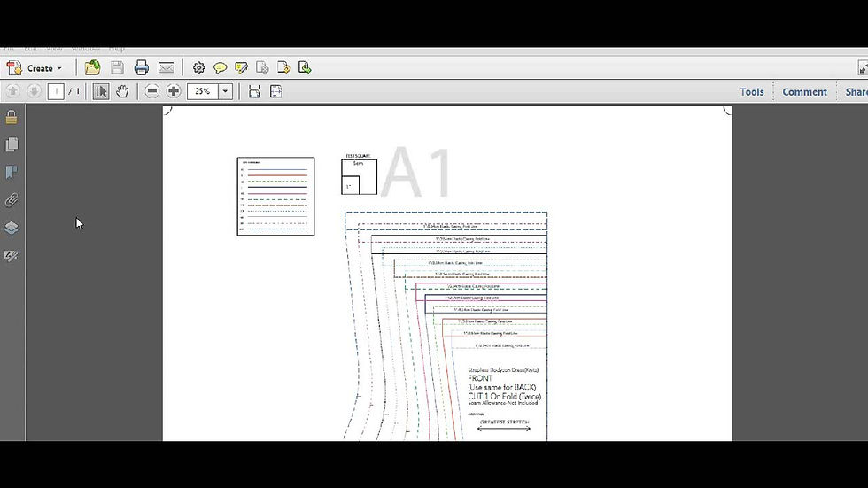
Task: Go to previous page arrow button
Action: tap(12, 90)
